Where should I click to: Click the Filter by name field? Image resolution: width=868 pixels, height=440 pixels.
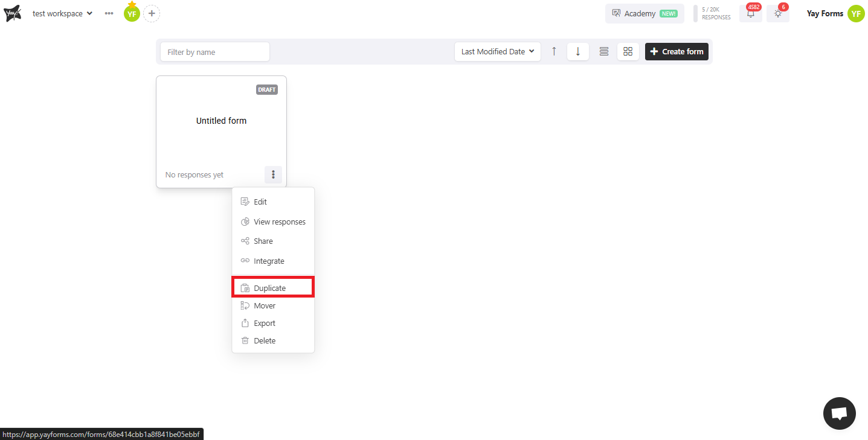point(214,52)
